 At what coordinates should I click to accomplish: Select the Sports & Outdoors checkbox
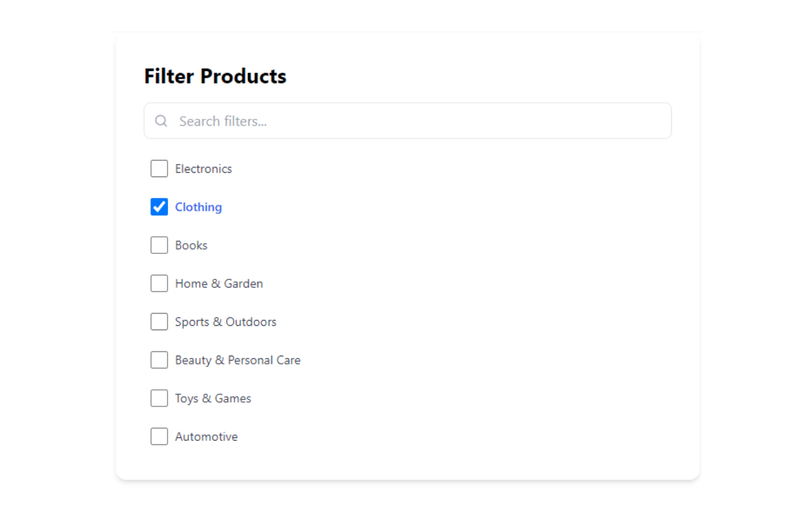[159, 322]
